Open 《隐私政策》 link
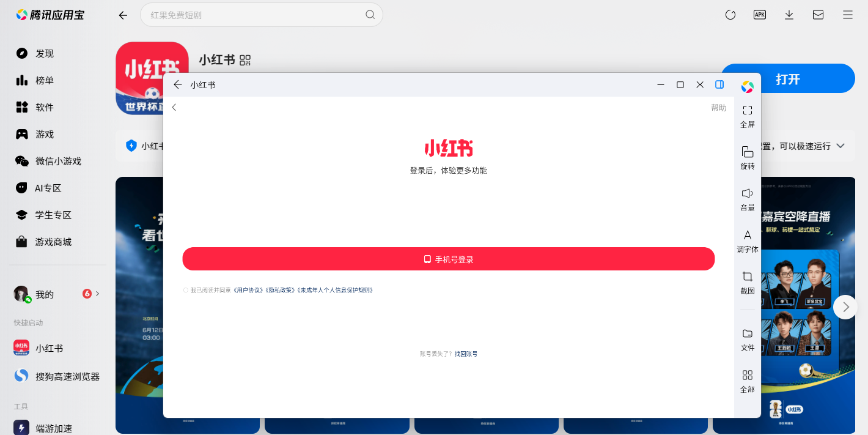 [x=281, y=290]
